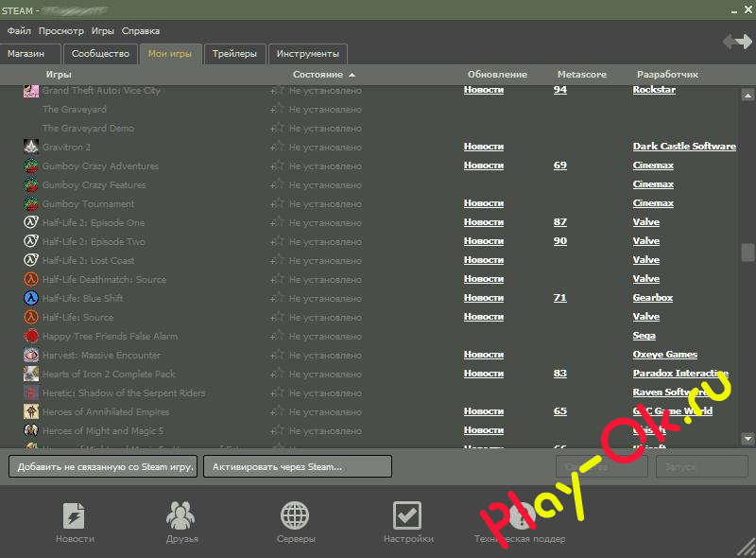Sort by the Состояние column header

324,75
